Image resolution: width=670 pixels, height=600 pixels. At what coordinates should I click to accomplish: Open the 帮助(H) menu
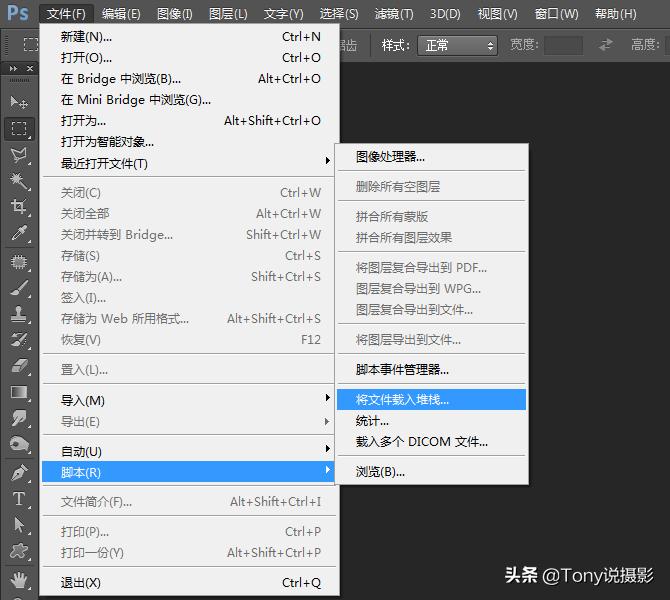point(615,14)
